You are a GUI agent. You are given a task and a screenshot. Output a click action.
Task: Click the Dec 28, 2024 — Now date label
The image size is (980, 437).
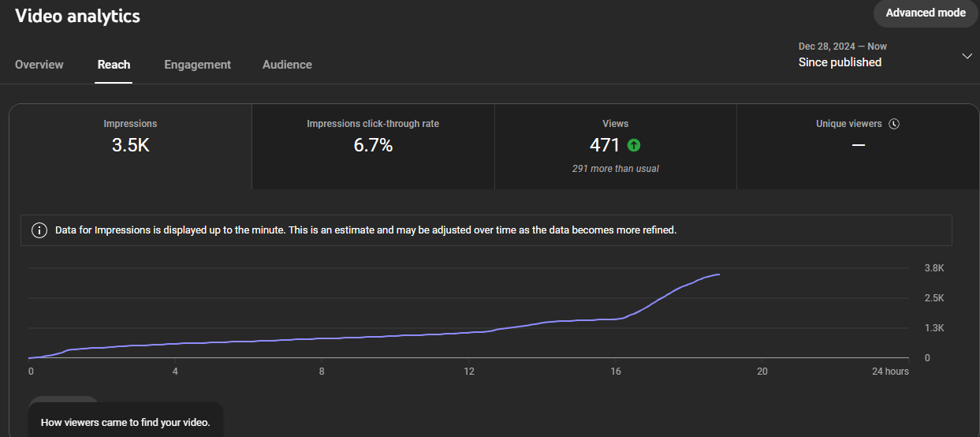coord(842,46)
